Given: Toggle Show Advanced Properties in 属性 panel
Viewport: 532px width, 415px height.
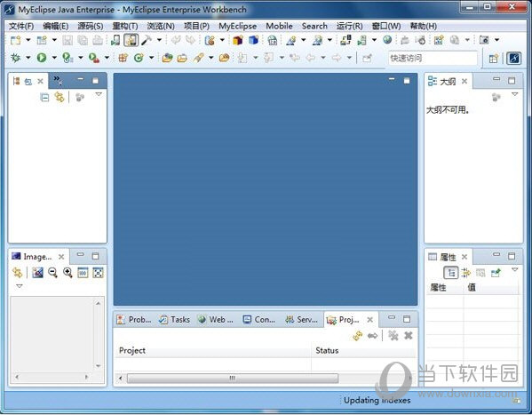Looking at the screenshot, I should pyautogui.click(x=466, y=273).
